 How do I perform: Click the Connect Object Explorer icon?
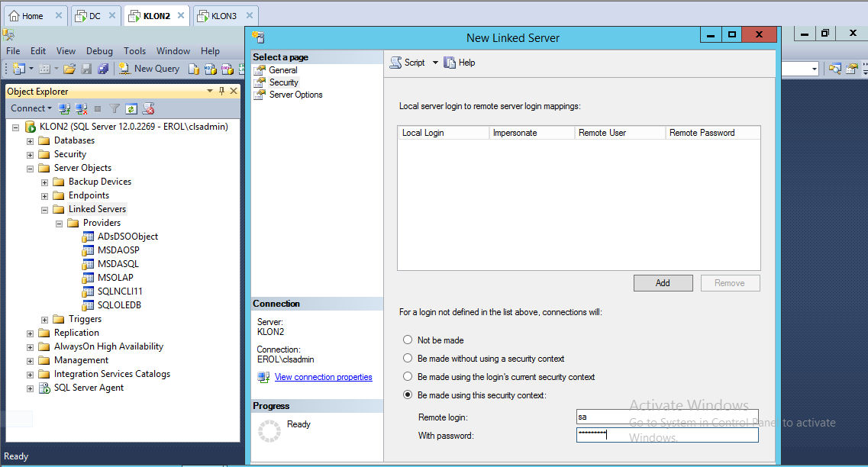65,108
